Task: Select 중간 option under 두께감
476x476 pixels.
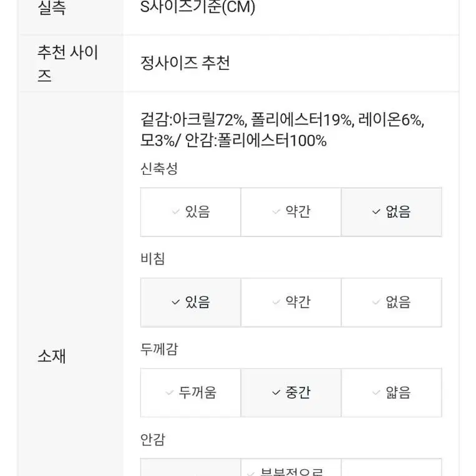Action: click(x=291, y=392)
